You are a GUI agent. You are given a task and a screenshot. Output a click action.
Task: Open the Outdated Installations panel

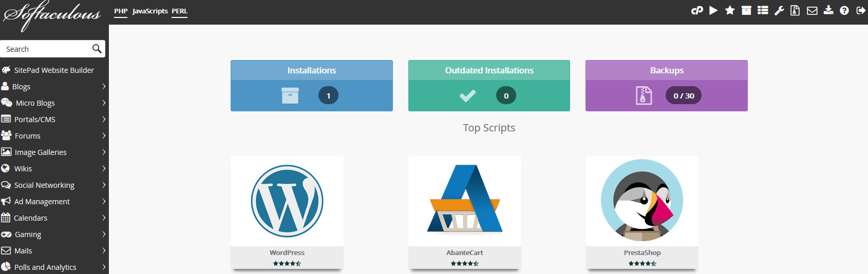pos(489,86)
